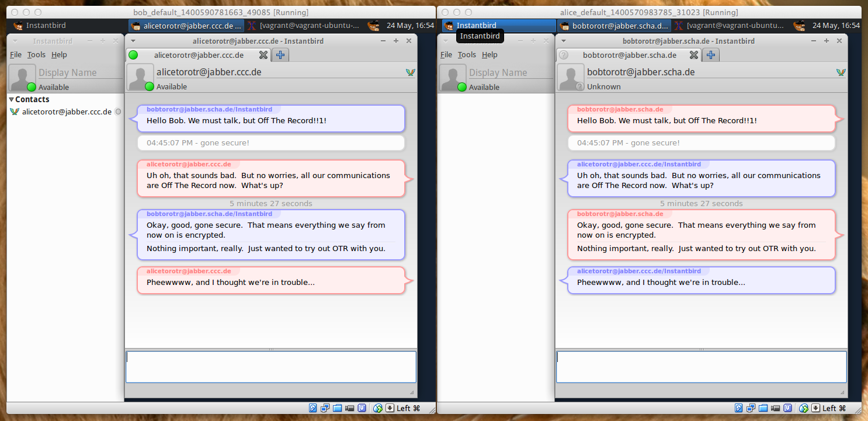This screenshot has height=421, width=868.
Task: Select alicetorotr@jabber.ccc.de in the contacts list
Action: pyautogui.click(x=66, y=112)
